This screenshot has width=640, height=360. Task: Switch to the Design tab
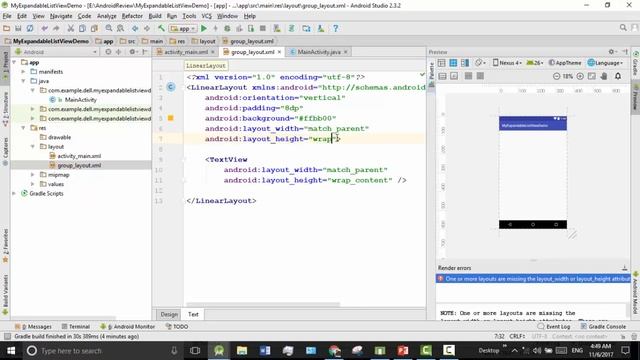coord(169,314)
